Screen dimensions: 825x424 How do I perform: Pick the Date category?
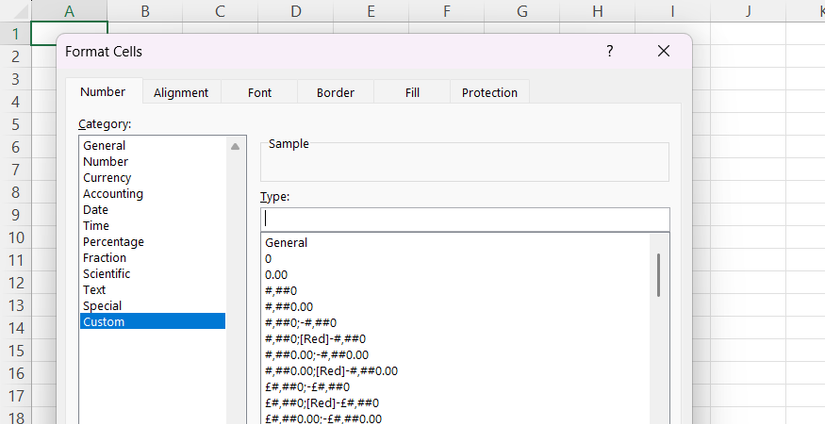click(153, 209)
